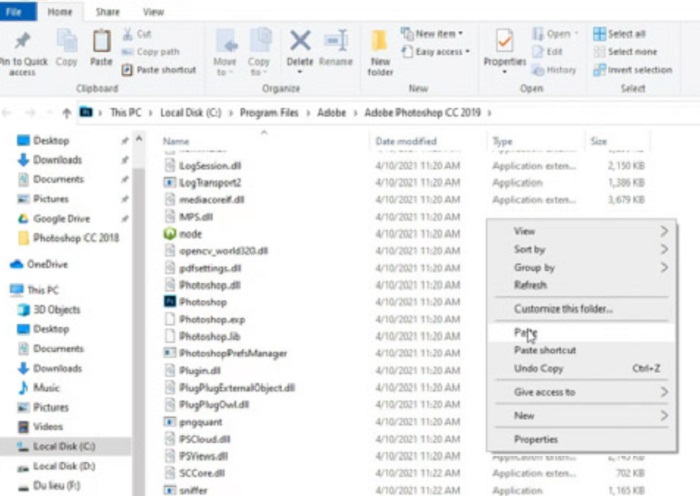Open Easy access dropdown
The width and height of the screenshot is (700, 496).
tap(435, 52)
